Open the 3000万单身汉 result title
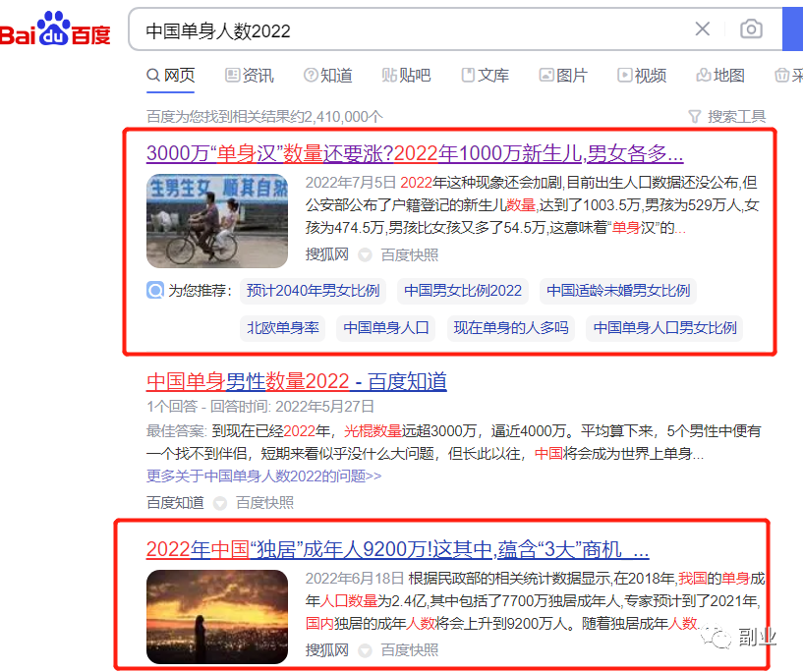Viewport: 803px width, 672px height. pyautogui.click(x=414, y=153)
